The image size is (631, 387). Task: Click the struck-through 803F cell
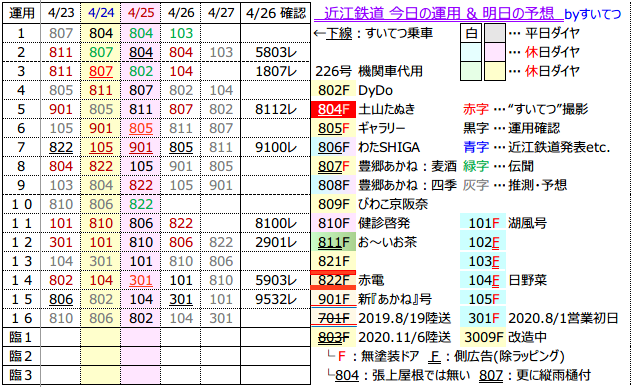click(333, 337)
